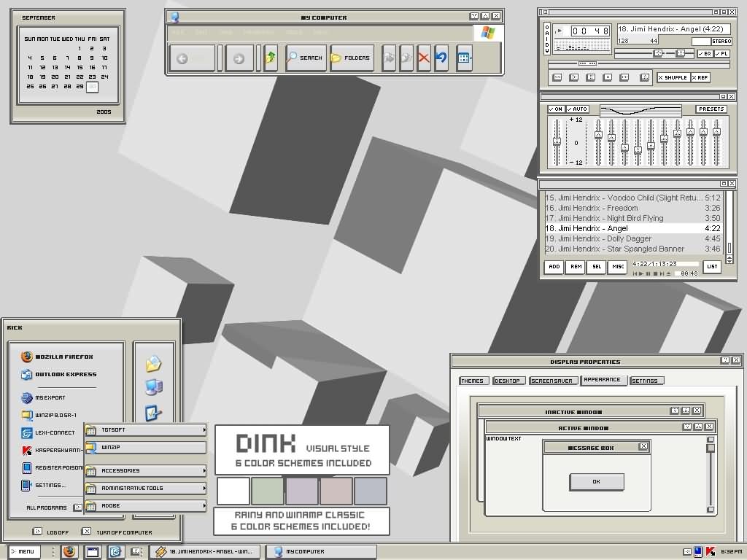Open the Themes tab in Display Properties
This screenshot has width=747, height=560.
click(473, 381)
